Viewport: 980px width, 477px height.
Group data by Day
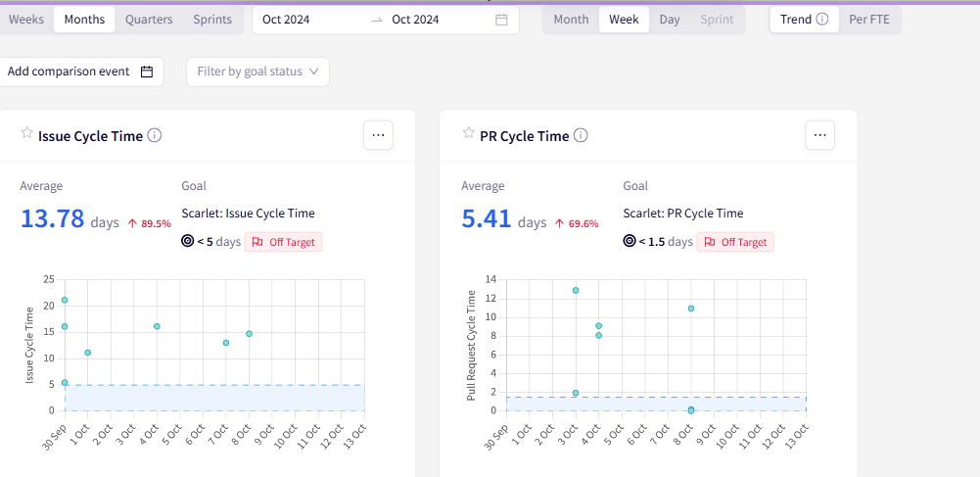click(670, 20)
